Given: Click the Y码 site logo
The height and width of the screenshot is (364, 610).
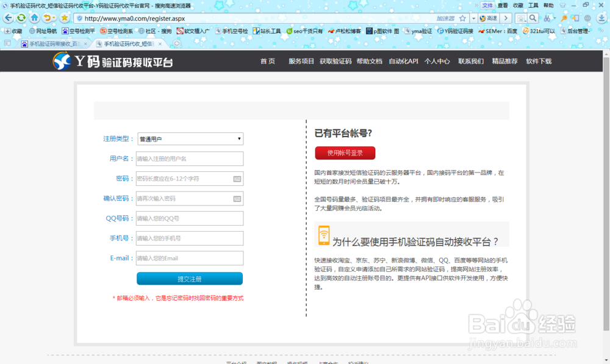Looking at the screenshot, I should (113, 61).
